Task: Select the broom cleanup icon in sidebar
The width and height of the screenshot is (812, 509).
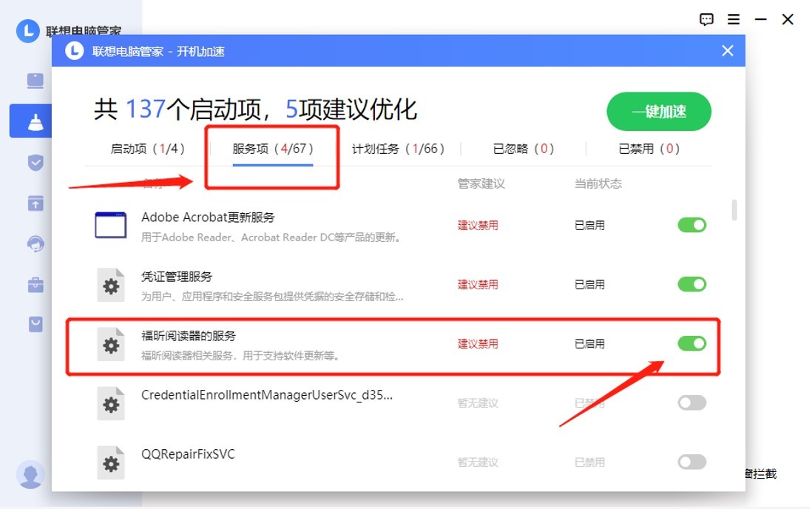Action: click(35, 122)
